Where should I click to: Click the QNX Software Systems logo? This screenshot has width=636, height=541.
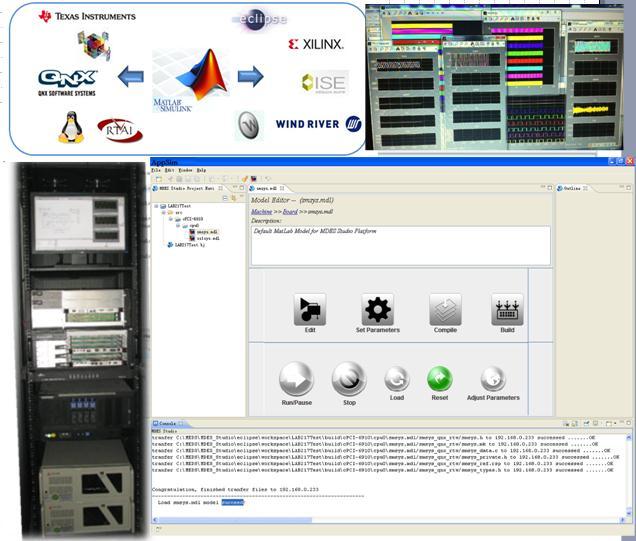pyautogui.click(x=67, y=82)
